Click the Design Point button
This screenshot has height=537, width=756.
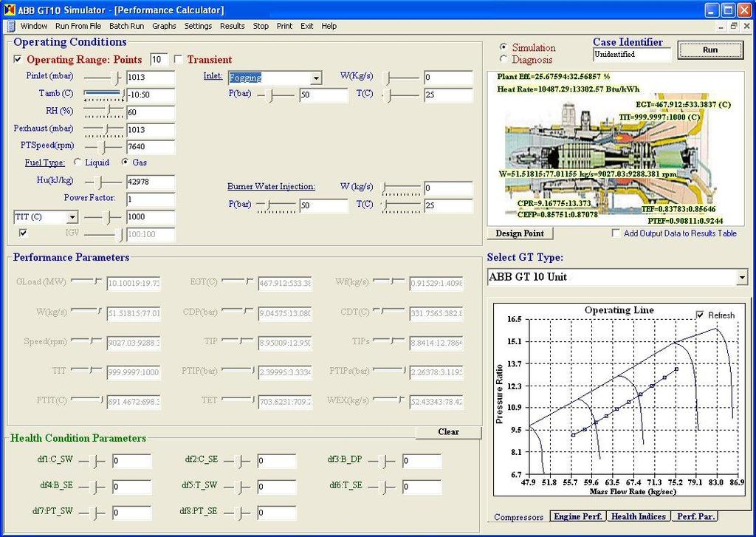520,233
